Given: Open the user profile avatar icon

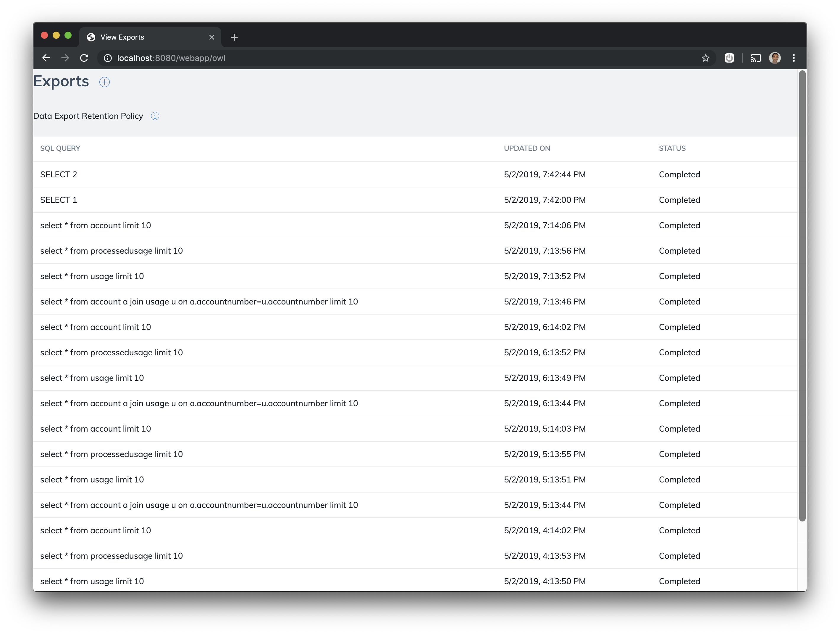Looking at the screenshot, I should tap(775, 58).
